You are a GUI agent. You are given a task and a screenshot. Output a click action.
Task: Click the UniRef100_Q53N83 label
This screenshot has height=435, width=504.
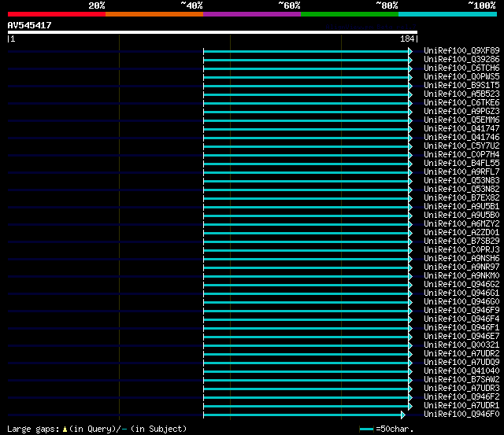[x=461, y=181]
